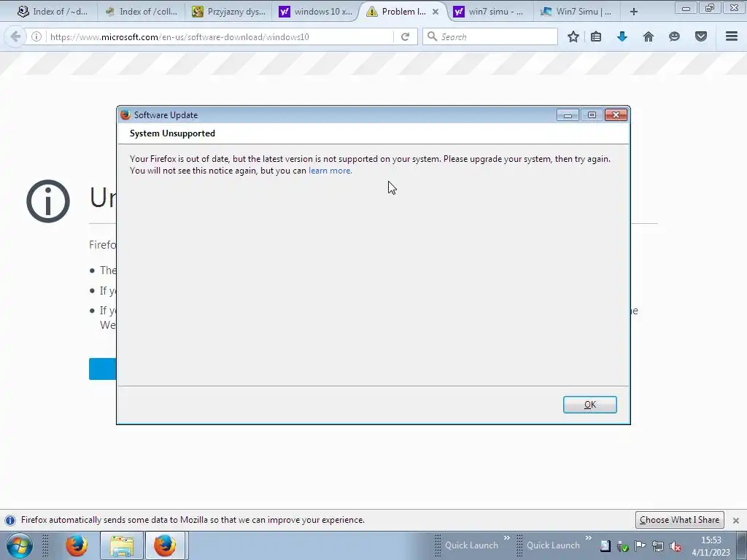
Task: Reload the current page
Action: tap(405, 36)
